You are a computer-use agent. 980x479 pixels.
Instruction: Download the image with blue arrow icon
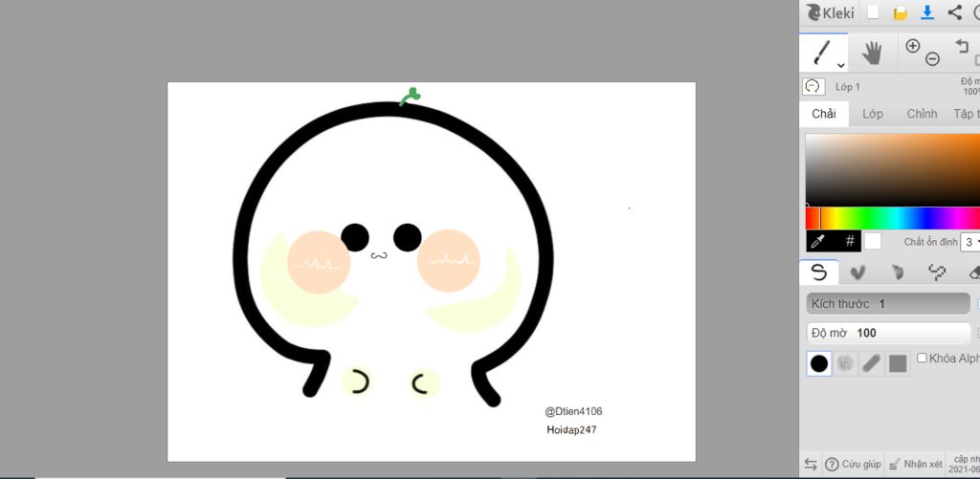[927, 12]
